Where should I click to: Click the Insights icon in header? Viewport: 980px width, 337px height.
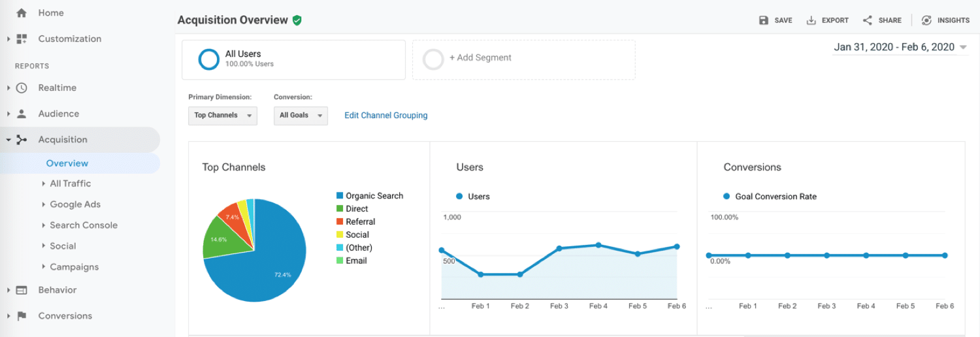tap(926, 20)
